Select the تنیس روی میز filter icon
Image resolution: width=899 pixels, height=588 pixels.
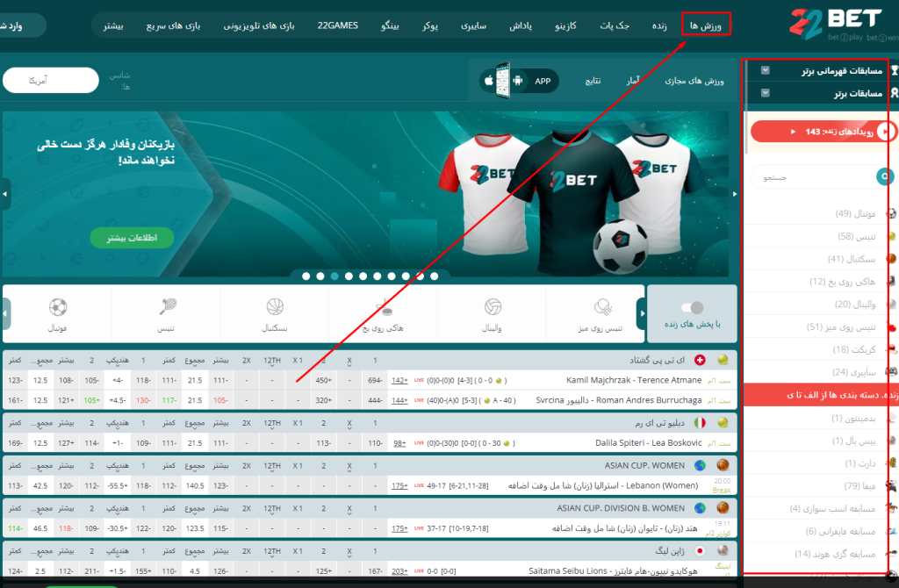(x=601, y=307)
